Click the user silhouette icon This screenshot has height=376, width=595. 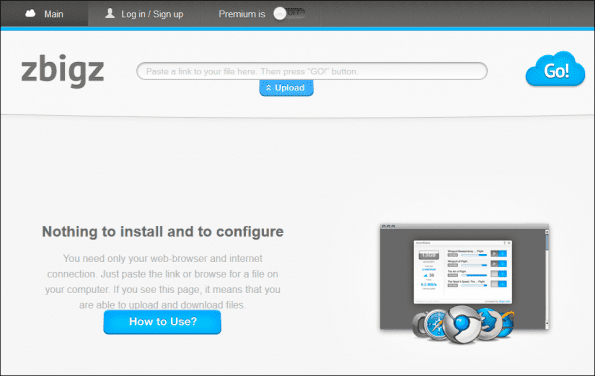[x=110, y=13]
